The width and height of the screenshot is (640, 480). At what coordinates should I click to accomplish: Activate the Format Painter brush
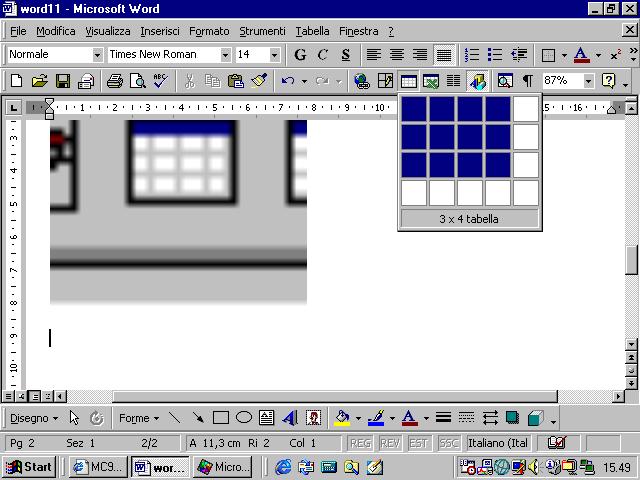point(259,81)
